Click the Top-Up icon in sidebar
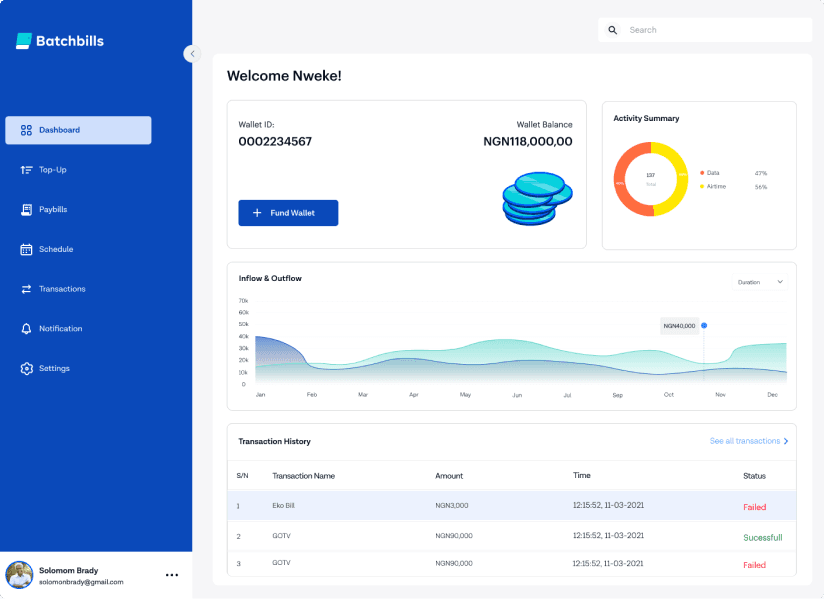Viewport: 824px width, 599px height. (27, 170)
